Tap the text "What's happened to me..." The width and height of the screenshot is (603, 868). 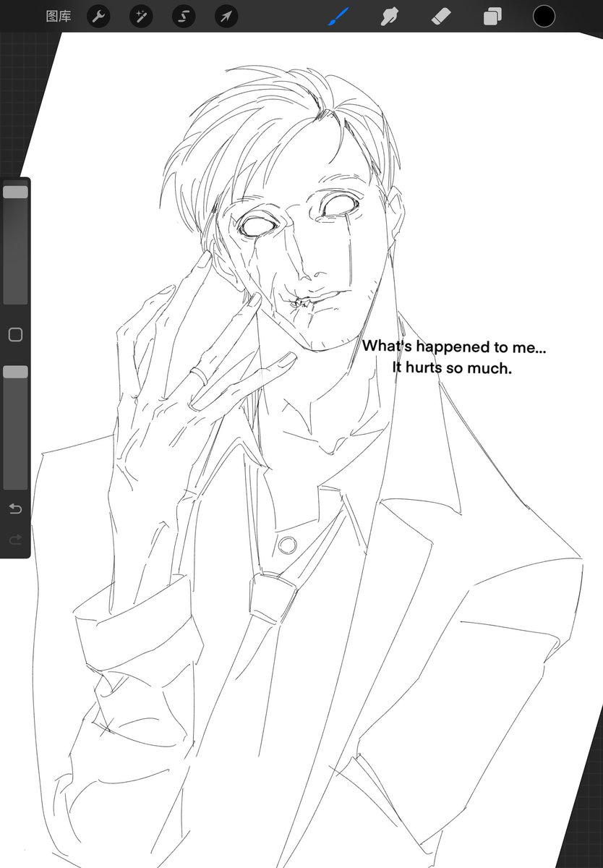[x=455, y=346]
